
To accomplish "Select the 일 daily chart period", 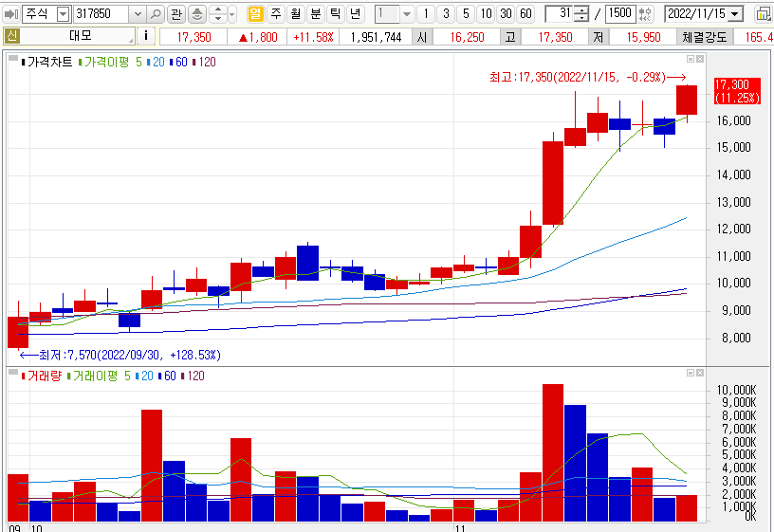I will (x=255, y=14).
